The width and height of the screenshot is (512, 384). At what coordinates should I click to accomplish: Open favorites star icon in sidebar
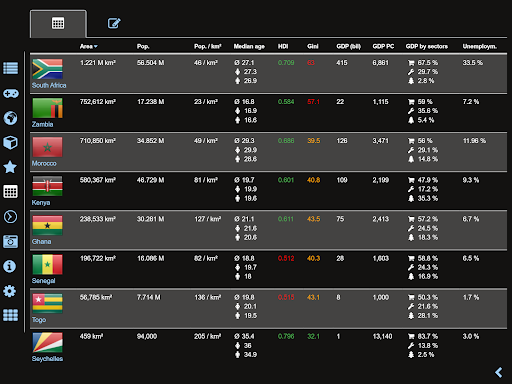pos(10,167)
